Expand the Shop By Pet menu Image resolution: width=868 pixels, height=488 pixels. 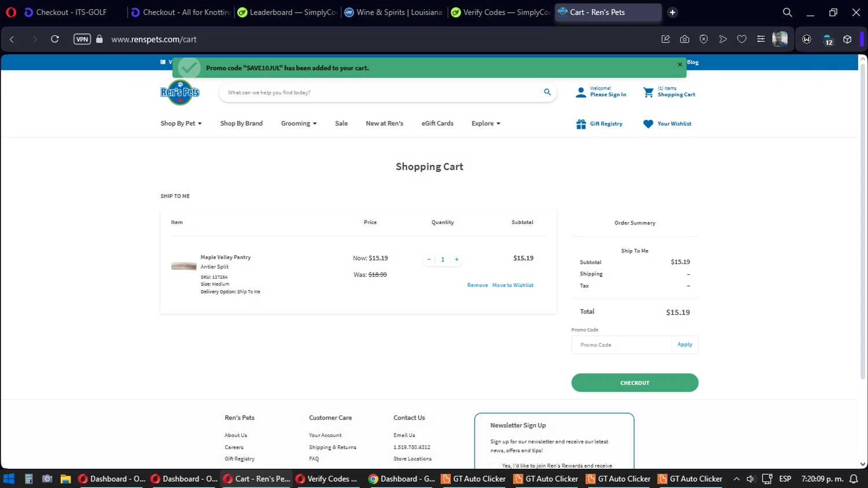pyautogui.click(x=181, y=123)
